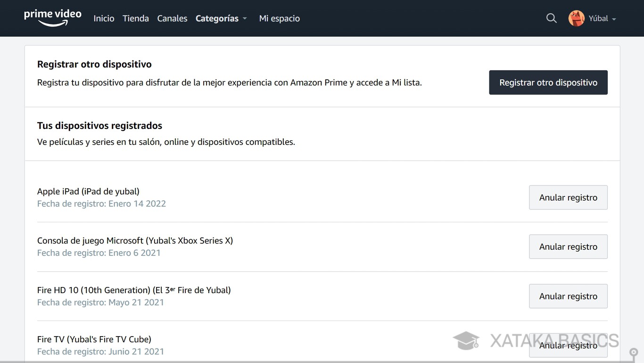
Task: Click Anular registro for the Xbox Series X
Action: 568,246
